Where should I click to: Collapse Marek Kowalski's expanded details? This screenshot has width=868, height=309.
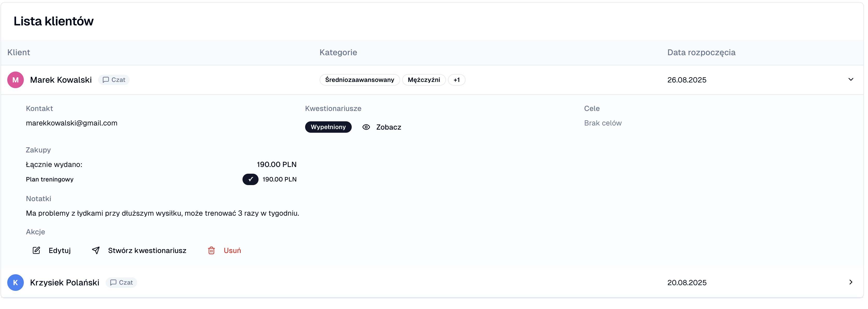[x=851, y=80]
